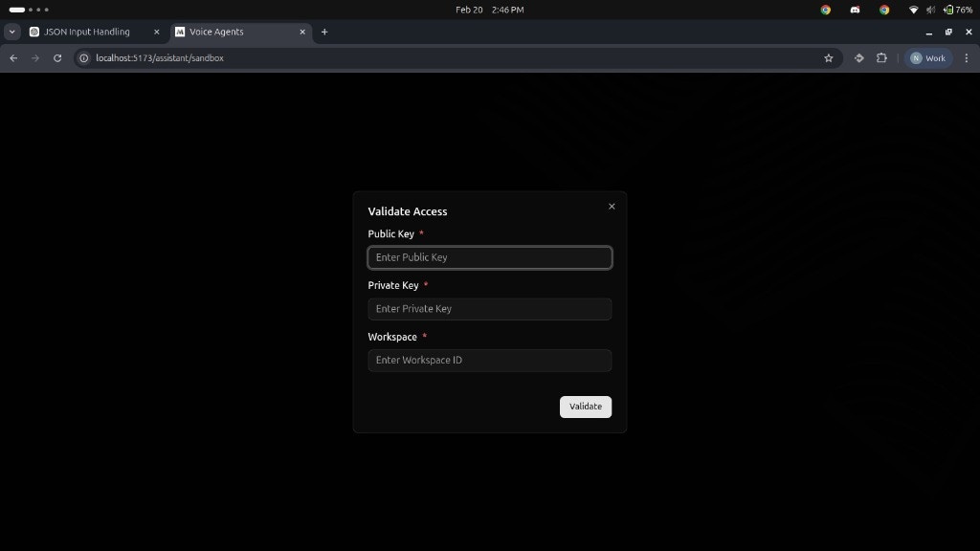This screenshot has width=980, height=551.
Task: Click the browser forward arrow
Action: tap(34, 57)
